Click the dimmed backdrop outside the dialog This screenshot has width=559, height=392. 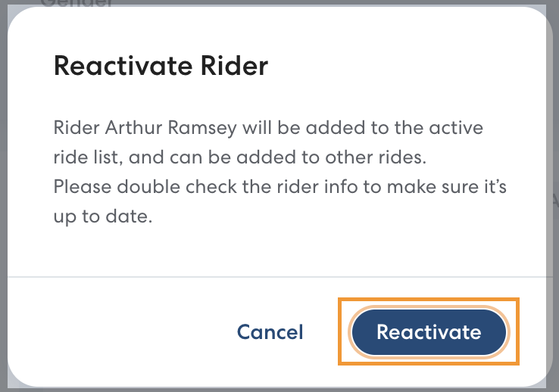click(554, 227)
